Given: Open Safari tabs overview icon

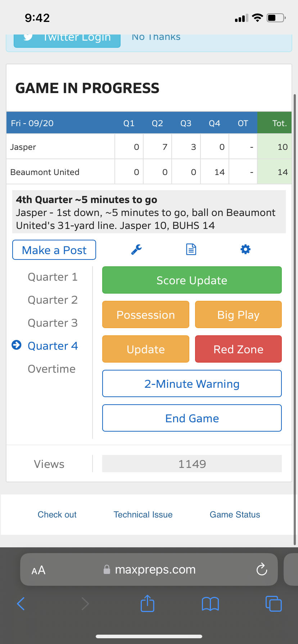Looking at the screenshot, I should click(274, 603).
